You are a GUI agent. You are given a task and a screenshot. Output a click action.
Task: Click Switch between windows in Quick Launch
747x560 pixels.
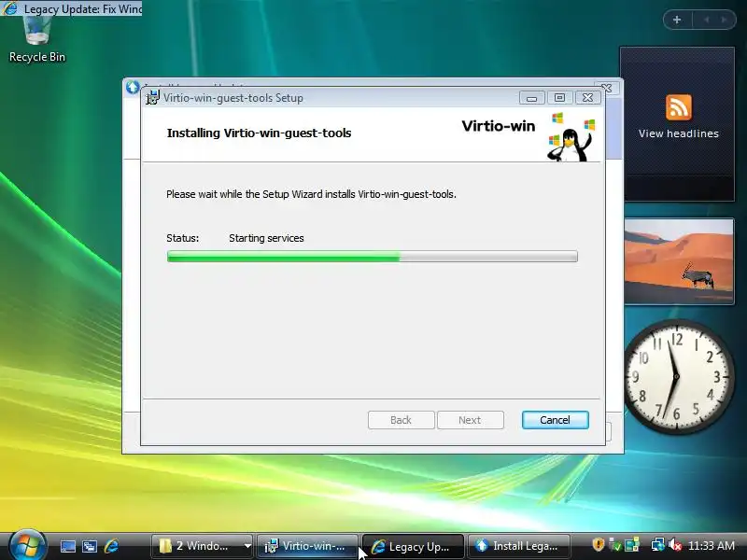click(x=90, y=546)
